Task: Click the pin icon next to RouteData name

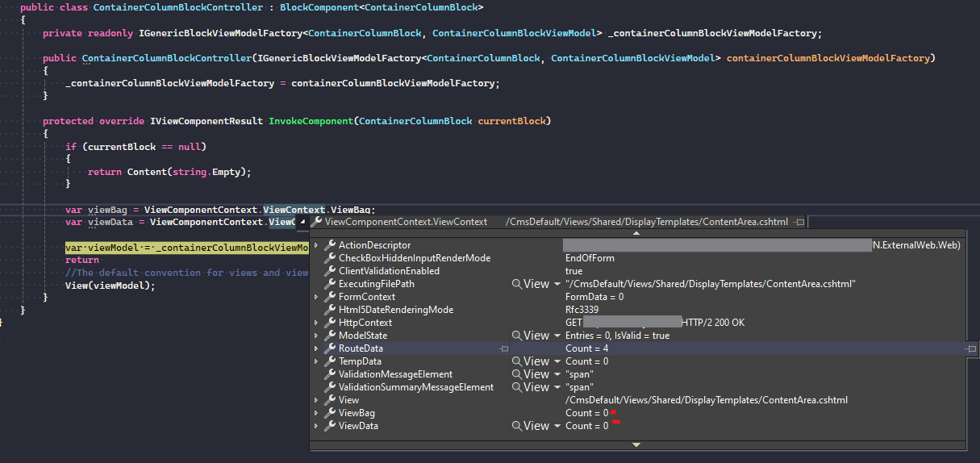Action: tap(503, 348)
